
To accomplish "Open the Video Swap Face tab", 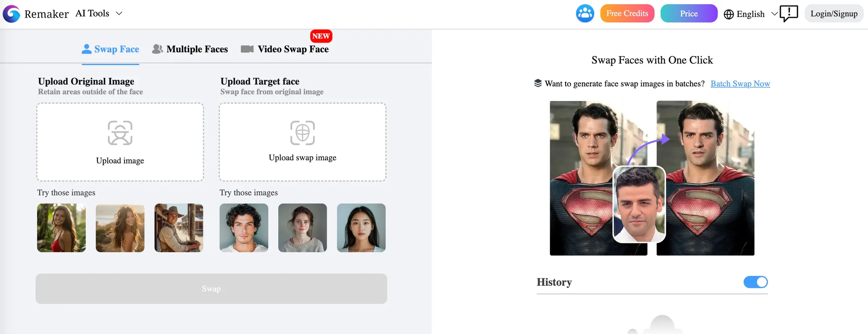I will [x=293, y=49].
